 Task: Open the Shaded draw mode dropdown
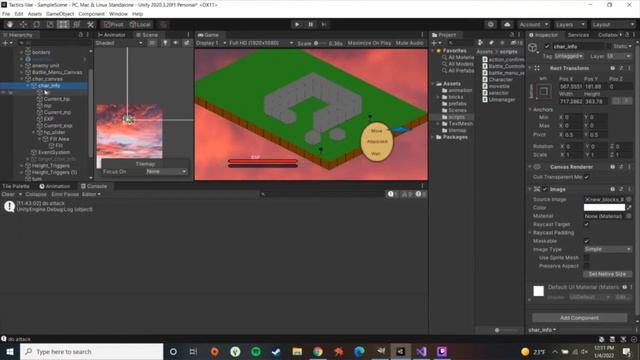tap(119, 43)
